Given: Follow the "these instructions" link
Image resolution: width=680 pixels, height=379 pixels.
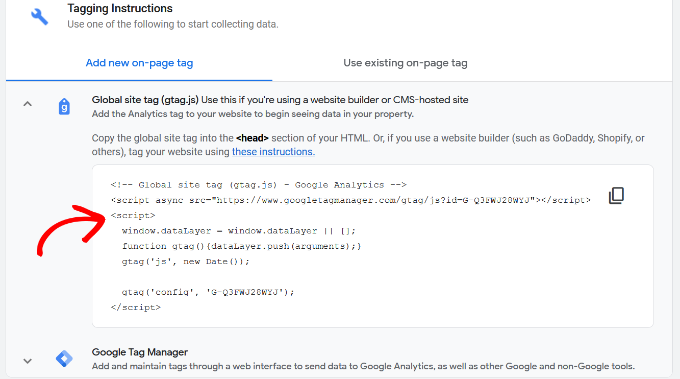Looking at the screenshot, I should (272, 152).
